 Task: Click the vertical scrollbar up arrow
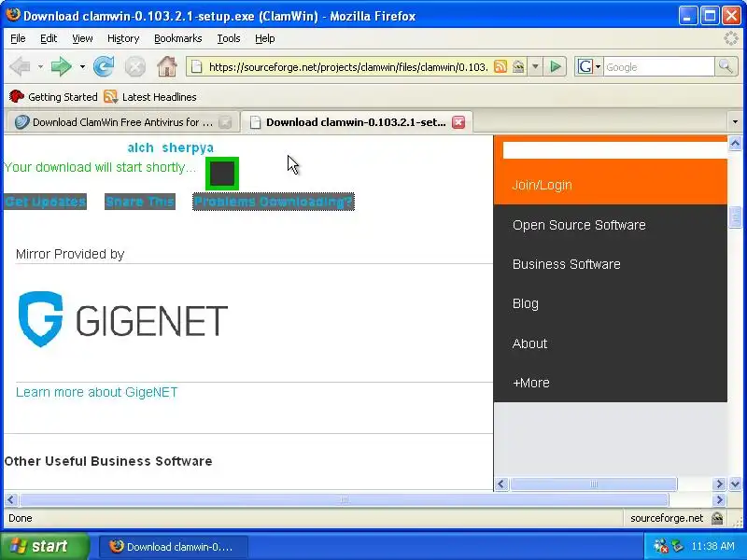coord(735,143)
